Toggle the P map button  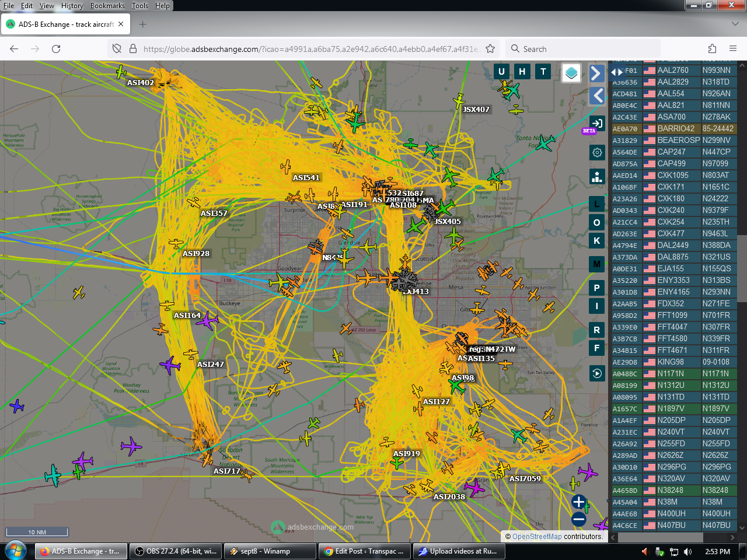coord(596,288)
